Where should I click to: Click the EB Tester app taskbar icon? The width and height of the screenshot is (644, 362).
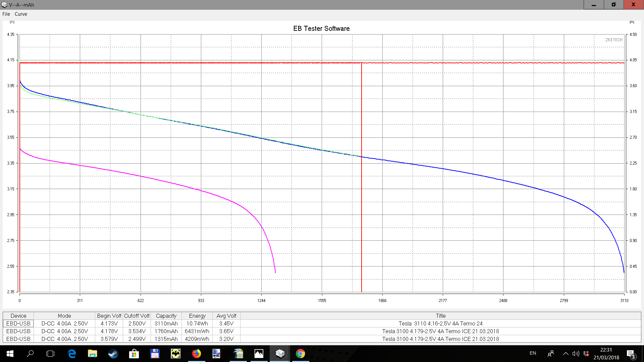pyautogui.click(x=280, y=354)
